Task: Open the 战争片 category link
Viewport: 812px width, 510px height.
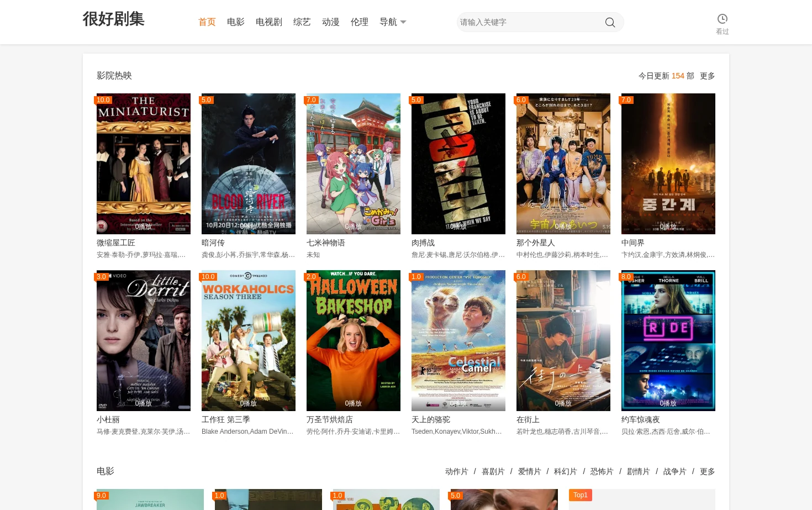Action: 675,471
